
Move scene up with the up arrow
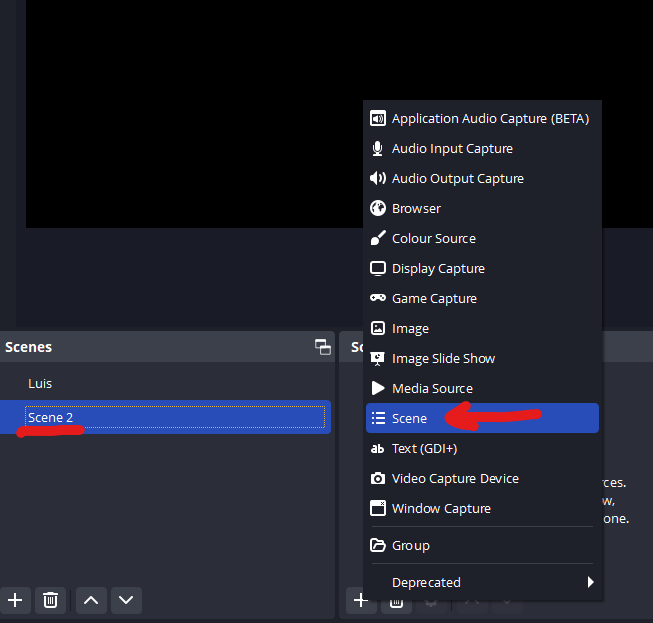coord(91,600)
